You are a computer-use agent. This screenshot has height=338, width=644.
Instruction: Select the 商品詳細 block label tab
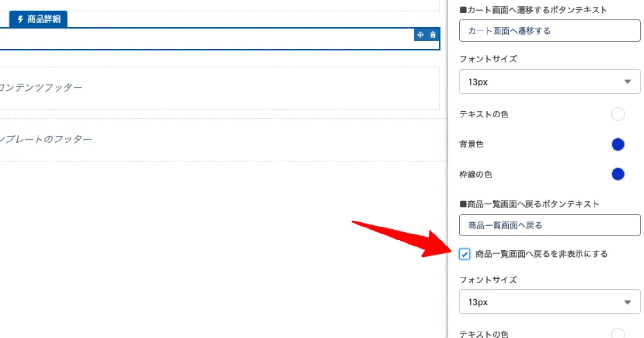coord(38,19)
